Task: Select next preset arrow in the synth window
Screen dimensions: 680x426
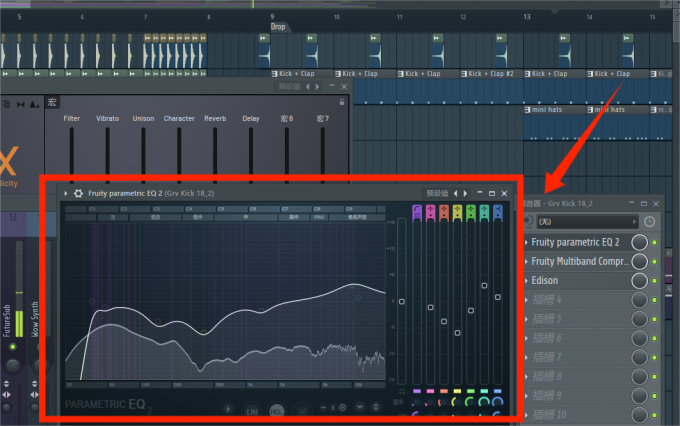Action: 317,87
